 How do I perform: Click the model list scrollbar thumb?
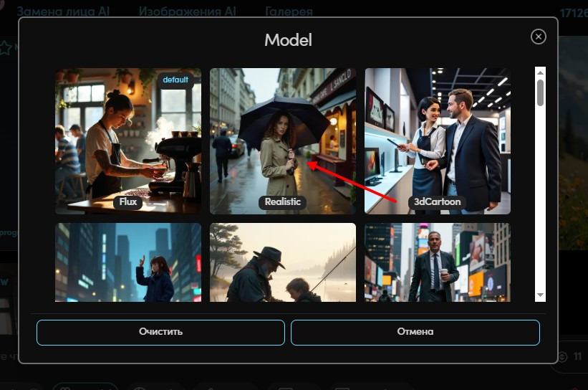point(540,93)
